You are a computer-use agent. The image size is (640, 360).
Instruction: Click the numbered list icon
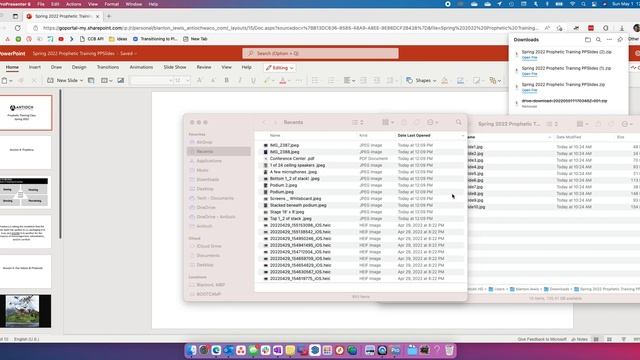[331, 80]
